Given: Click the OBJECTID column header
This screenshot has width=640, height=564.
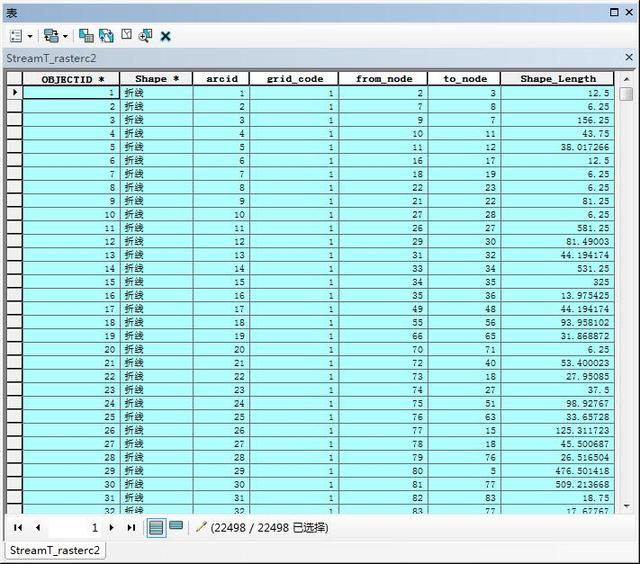Looking at the screenshot, I should (x=71, y=79).
